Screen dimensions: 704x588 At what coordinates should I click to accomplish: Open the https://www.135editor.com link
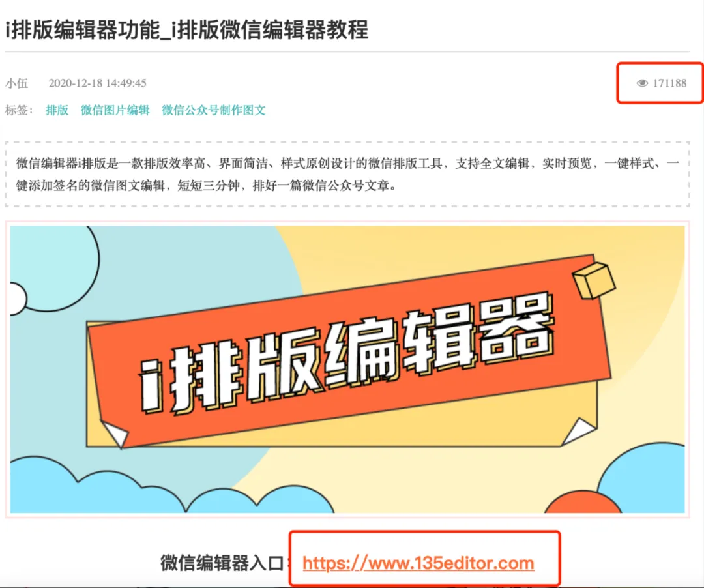pos(418,563)
